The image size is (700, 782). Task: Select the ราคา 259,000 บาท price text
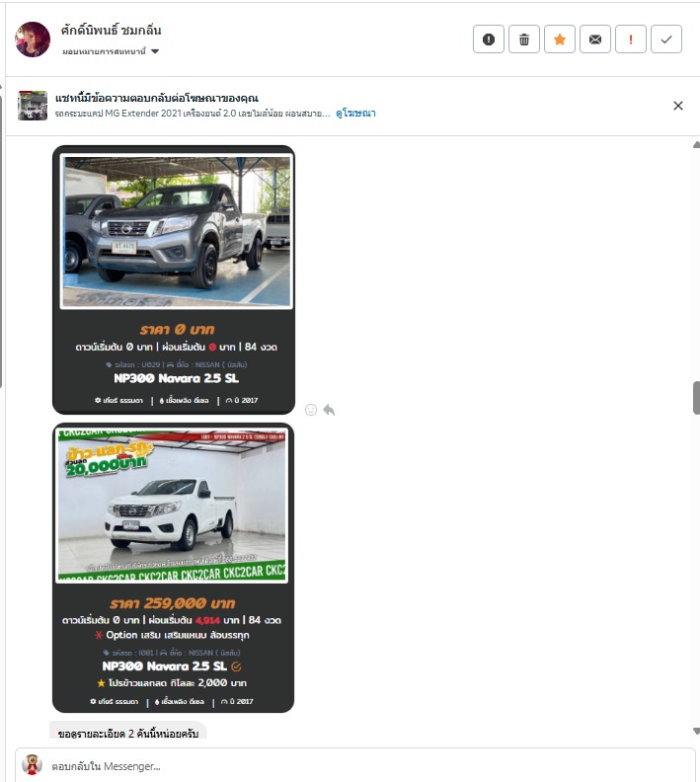pos(173,603)
